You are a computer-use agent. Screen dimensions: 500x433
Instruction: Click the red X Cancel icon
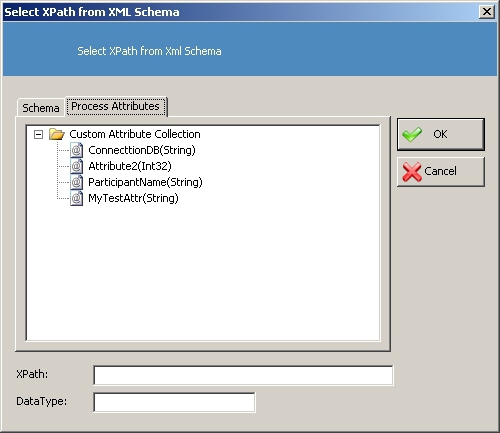[x=412, y=172]
